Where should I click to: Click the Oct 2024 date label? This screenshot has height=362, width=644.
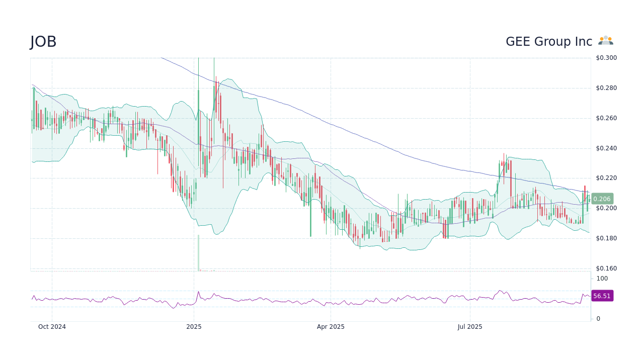(x=52, y=327)
